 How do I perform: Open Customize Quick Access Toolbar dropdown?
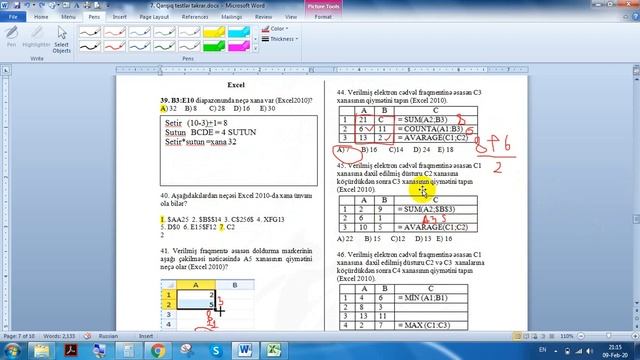pyautogui.click(x=108, y=6)
